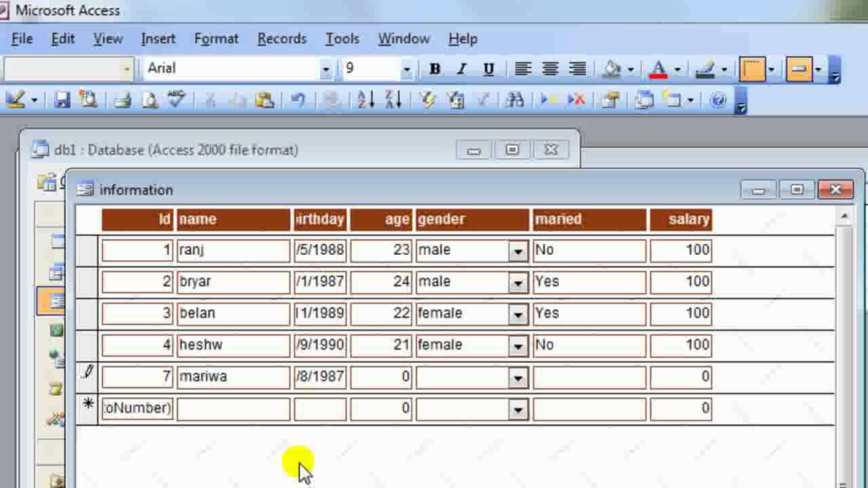Align text left

pos(523,69)
